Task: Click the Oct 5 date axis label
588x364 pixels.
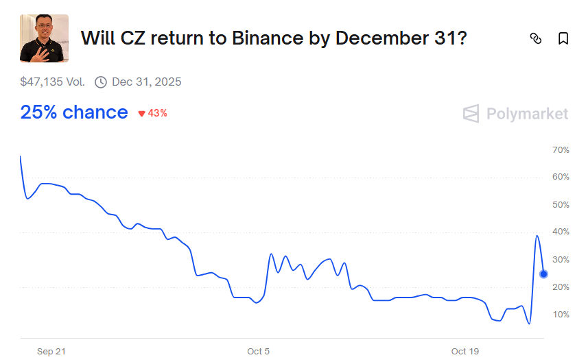Action: point(259,352)
